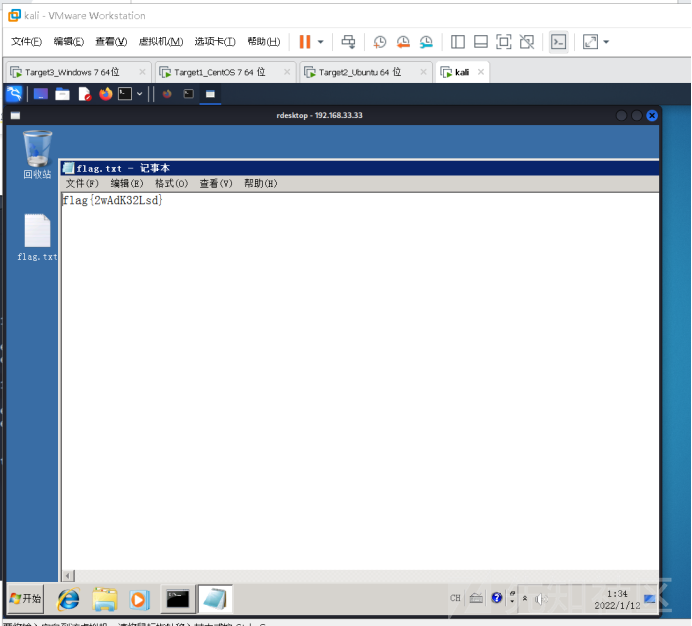
Task: Open the terminal emulator in Kali panel
Action: pyautogui.click(x=125, y=94)
